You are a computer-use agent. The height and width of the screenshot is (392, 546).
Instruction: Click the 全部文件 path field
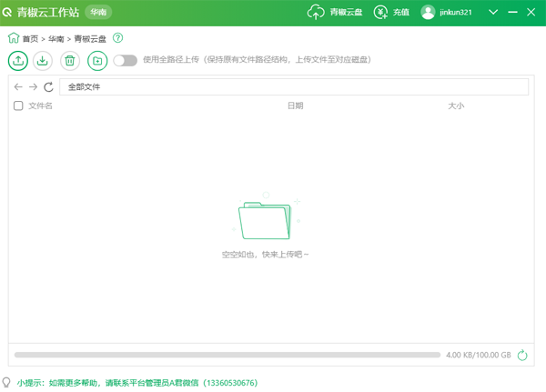293,87
